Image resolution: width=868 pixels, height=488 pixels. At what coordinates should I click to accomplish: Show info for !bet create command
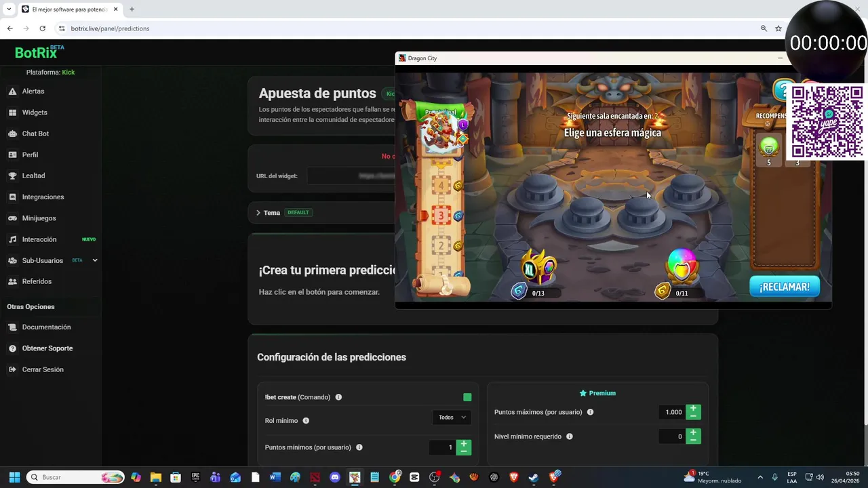(338, 397)
